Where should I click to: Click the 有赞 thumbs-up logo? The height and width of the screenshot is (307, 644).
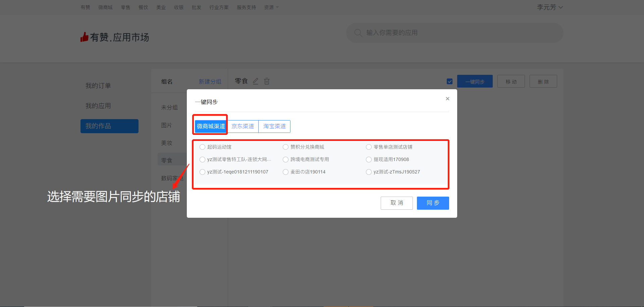click(84, 37)
